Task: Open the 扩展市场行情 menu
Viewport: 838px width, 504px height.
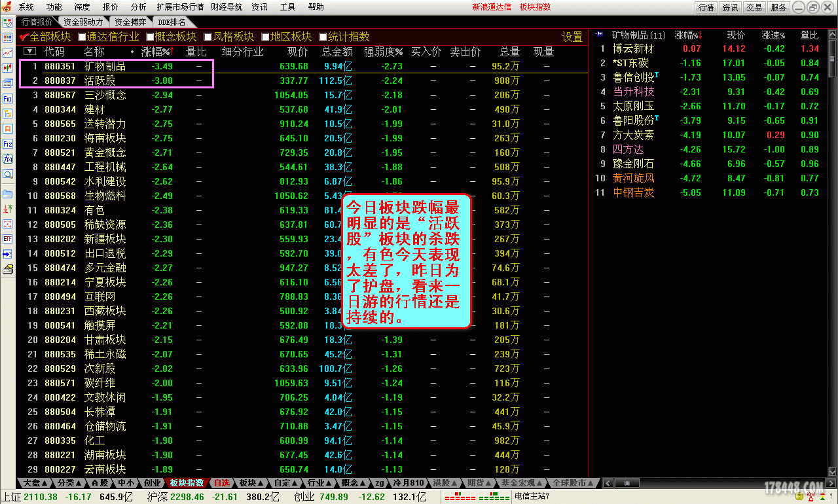Action: 181,7
